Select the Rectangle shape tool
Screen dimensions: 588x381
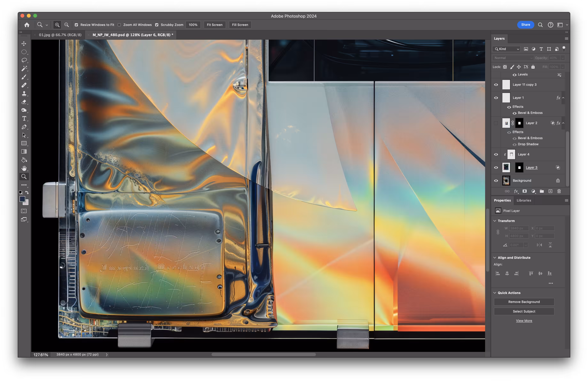click(x=24, y=143)
